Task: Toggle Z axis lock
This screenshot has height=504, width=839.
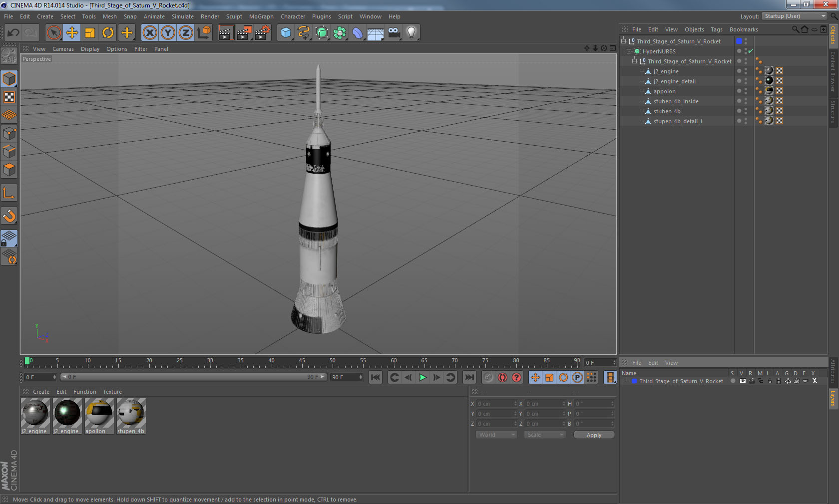Action: (186, 33)
